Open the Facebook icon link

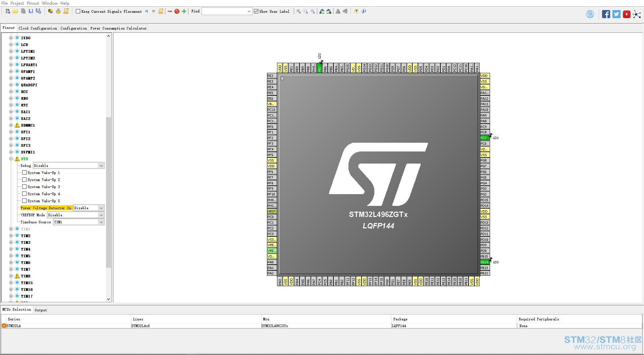(606, 14)
